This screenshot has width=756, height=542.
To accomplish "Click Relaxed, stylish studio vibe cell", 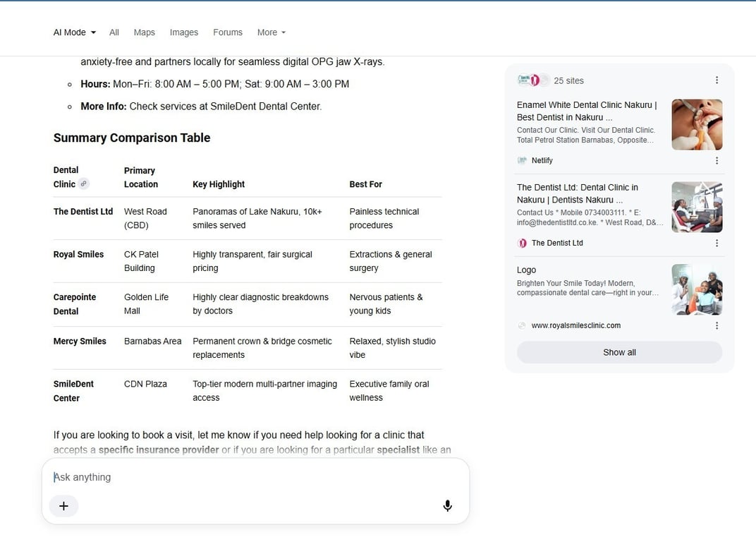I will [393, 348].
